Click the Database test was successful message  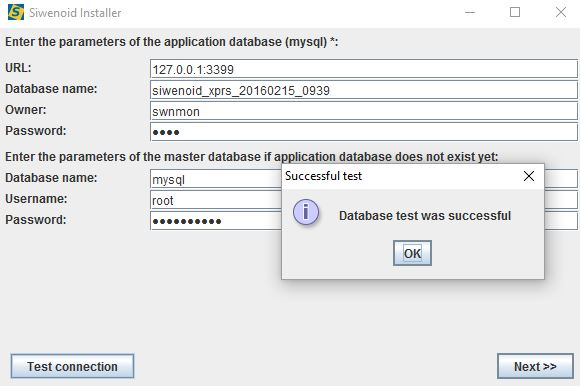pos(425,216)
